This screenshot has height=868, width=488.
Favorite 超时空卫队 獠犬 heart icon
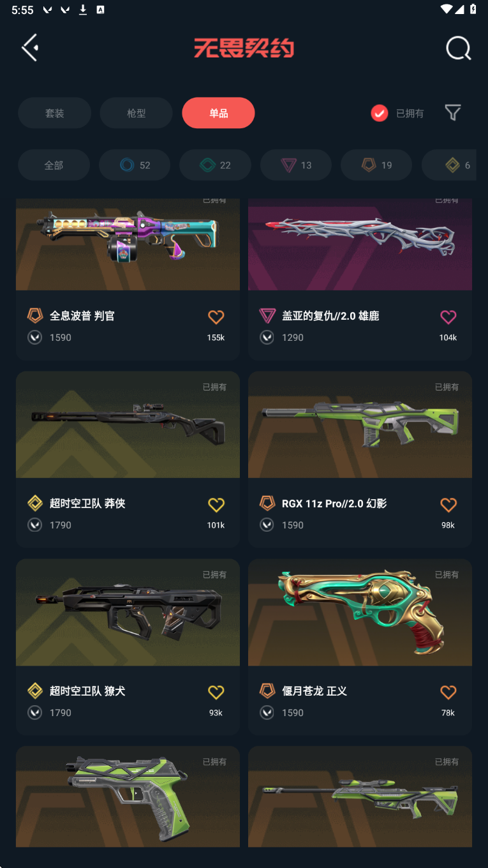[216, 692]
